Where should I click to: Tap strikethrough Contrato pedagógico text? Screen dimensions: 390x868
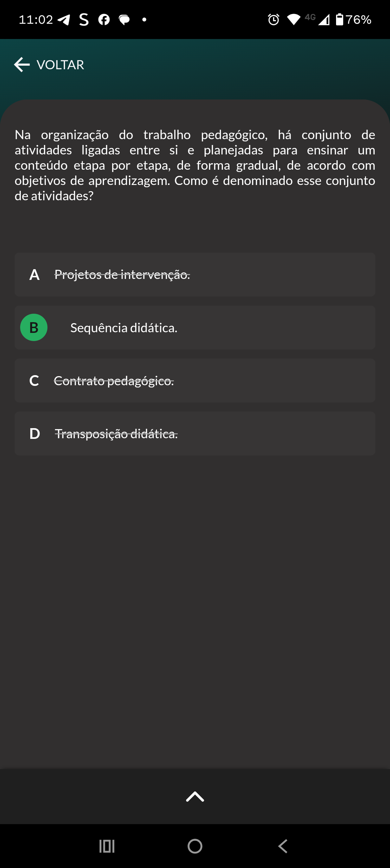pos(114,381)
